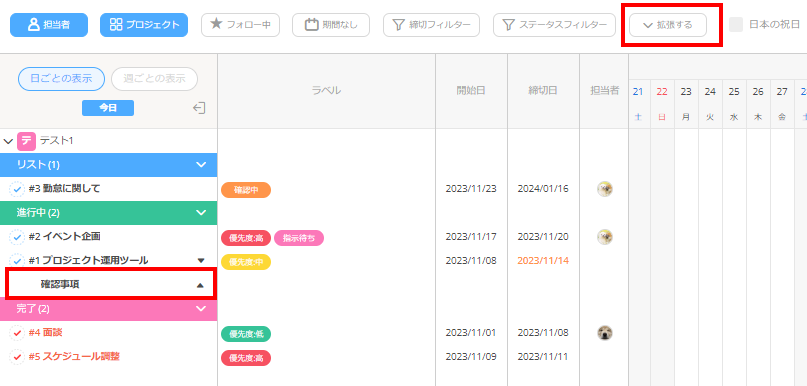The width and height of the screenshot is (807, 386).
Task: Open task #3 勤怠に関して
Action: point(64,189)
